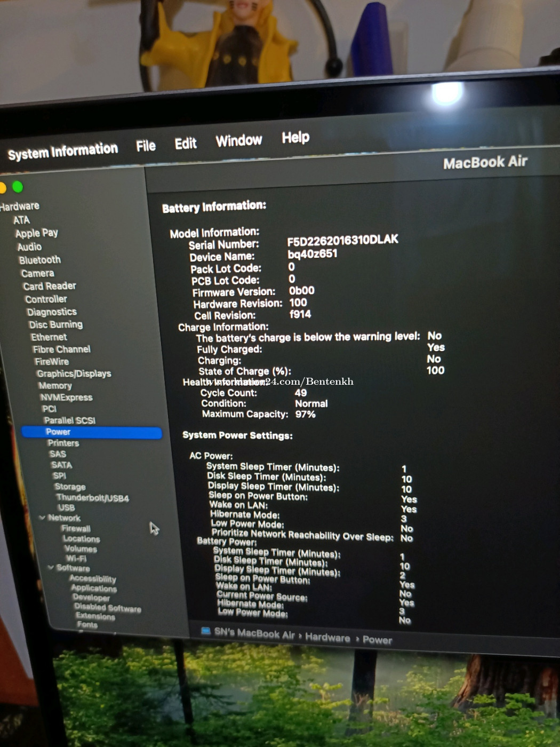Select Volumes under Network

81,549
